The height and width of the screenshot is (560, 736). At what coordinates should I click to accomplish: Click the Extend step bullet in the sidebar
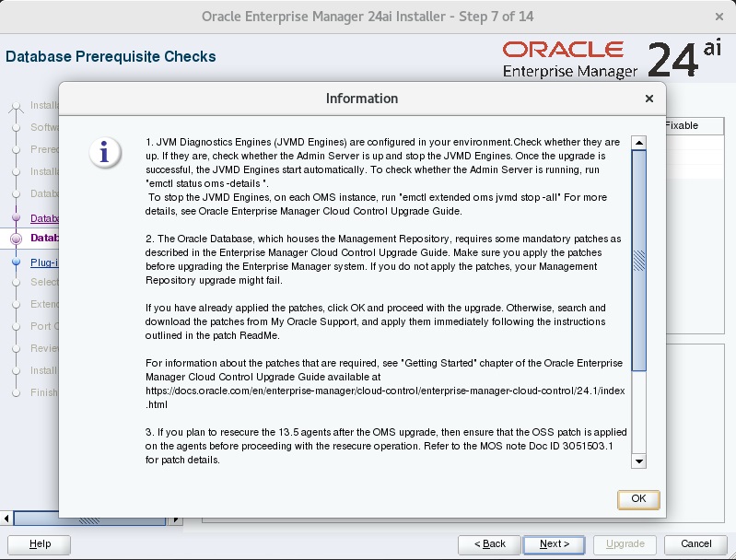[16, 304]
